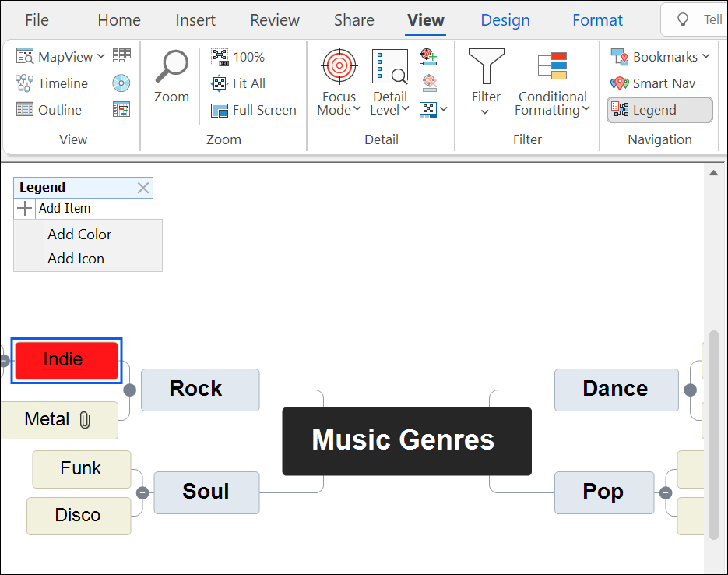This screenshot has width=728, height=575.
Task: Click the Multimedia Catalog disc icon
Action: click(x=121, y=83)
